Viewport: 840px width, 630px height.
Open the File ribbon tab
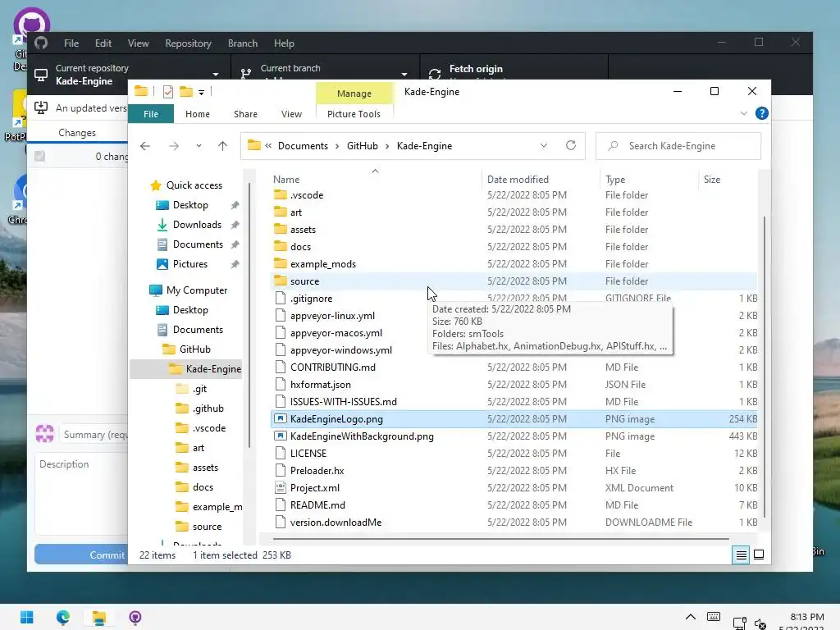coord(151,113)
